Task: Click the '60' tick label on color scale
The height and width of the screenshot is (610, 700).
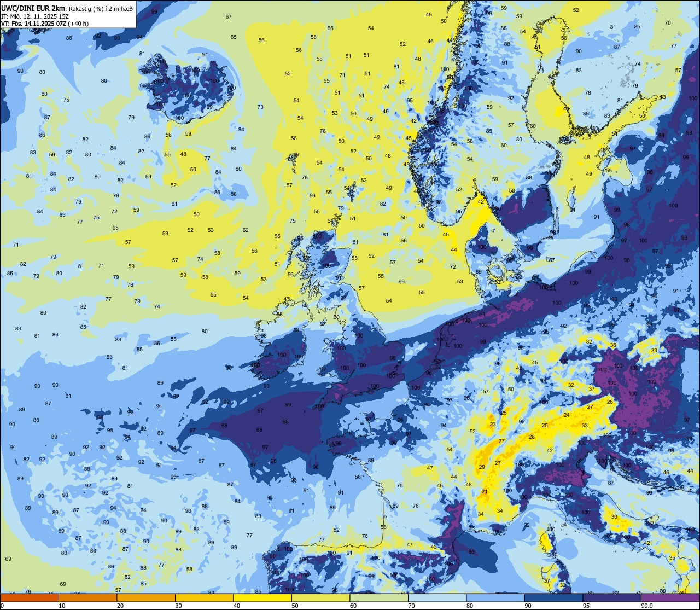Action: 353,606
